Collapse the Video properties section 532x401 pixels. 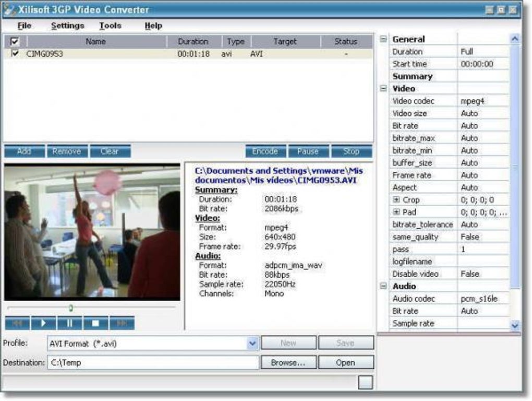tap(383, 89)
